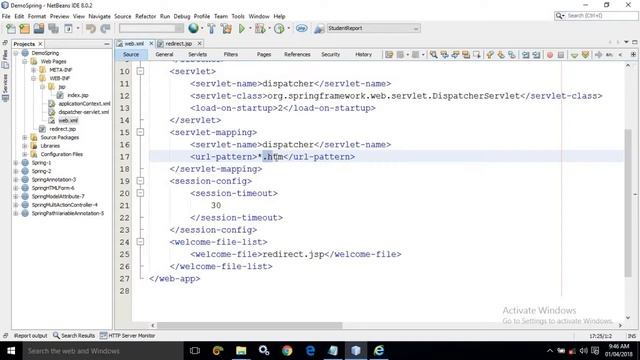Viewport: 640px width, 360px height.
Task: Open the HTTP Server Monitor panel
Action: [127, 336]
